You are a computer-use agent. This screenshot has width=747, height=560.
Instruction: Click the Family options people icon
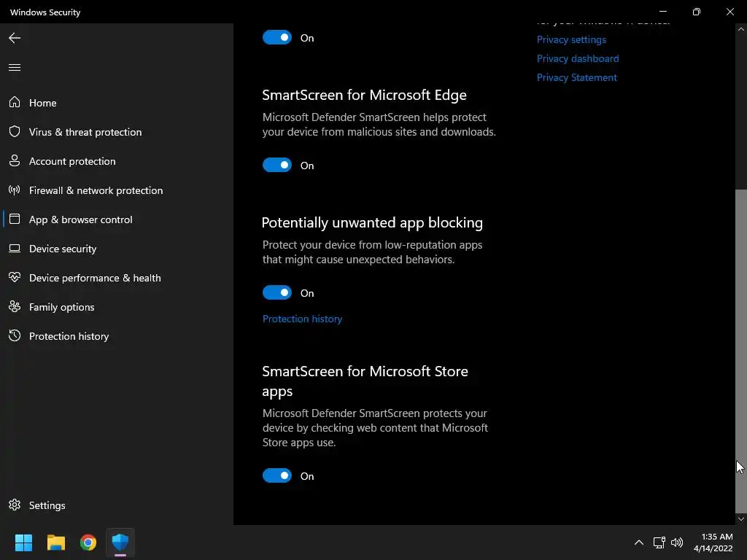click(15, 307)
